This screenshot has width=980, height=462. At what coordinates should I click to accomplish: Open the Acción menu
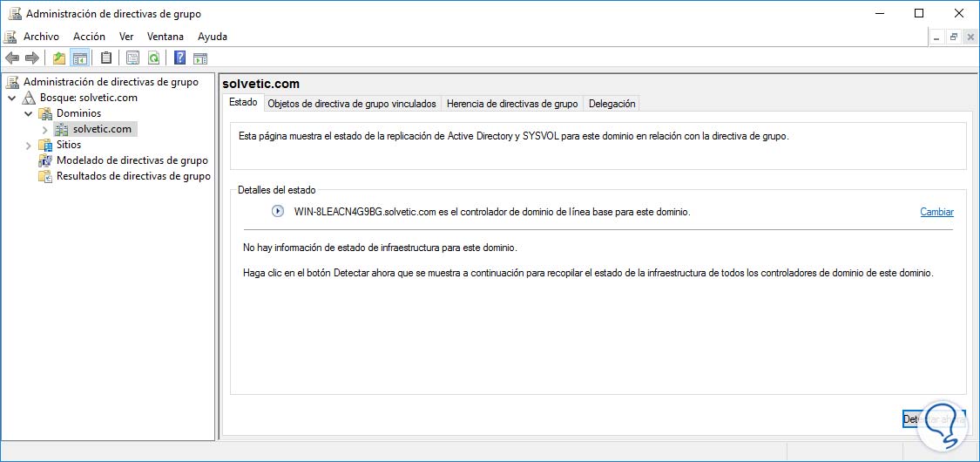[x=89, y=37]
